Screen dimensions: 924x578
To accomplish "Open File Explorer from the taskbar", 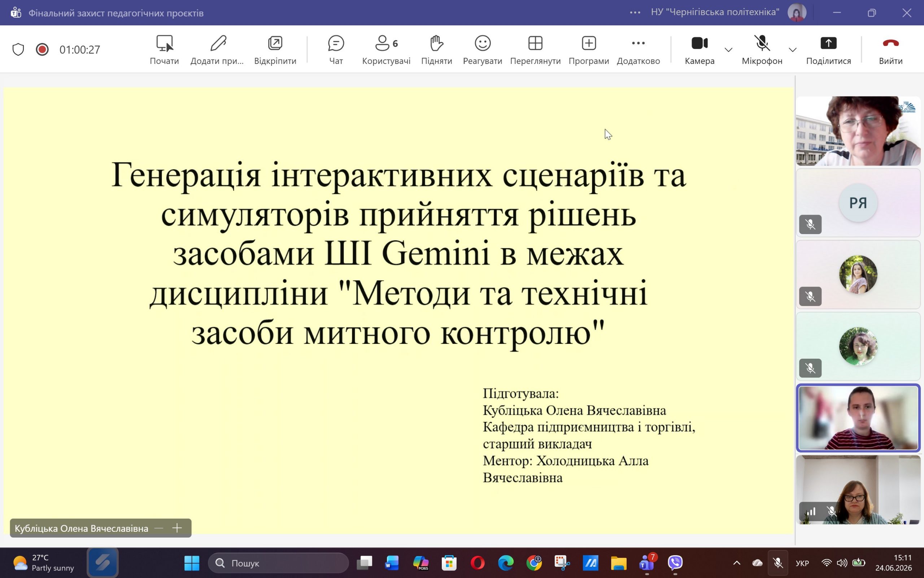I will click(619, 563).
